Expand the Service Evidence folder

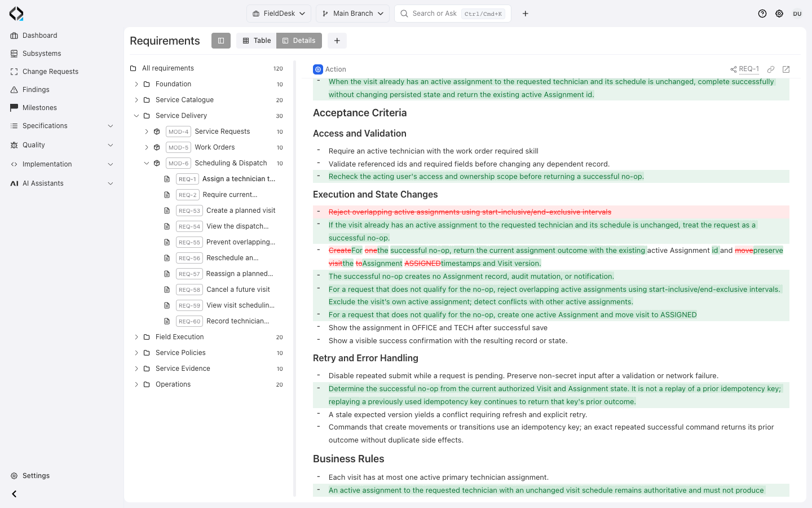point(136,369)
